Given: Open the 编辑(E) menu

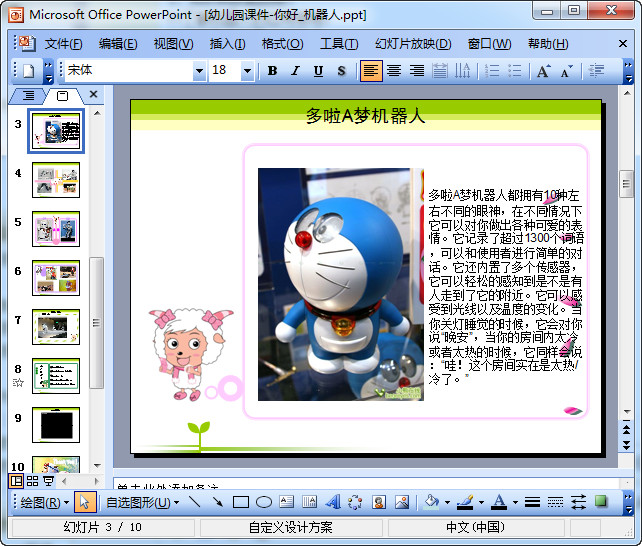Looking at the screenshot, I should tap(118, 44).
